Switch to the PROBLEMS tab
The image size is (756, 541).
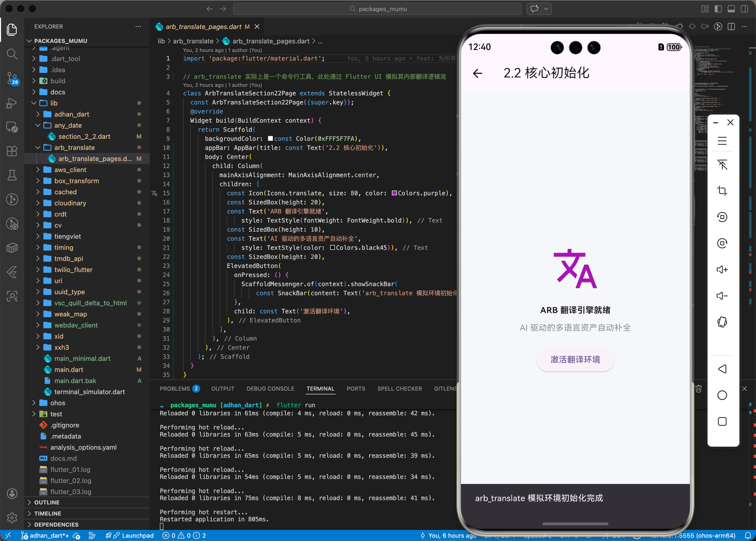click(175, 389)
